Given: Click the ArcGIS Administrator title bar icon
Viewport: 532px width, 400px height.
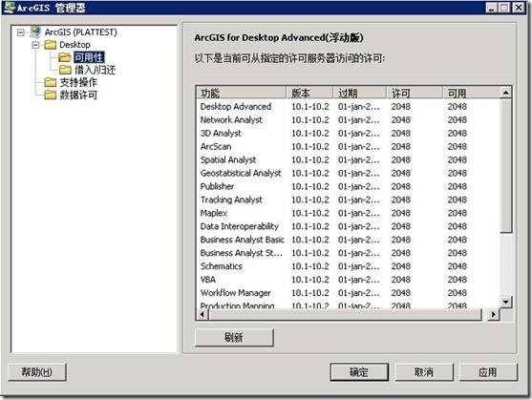Looking at the screenshot, I should click(9, 7).
